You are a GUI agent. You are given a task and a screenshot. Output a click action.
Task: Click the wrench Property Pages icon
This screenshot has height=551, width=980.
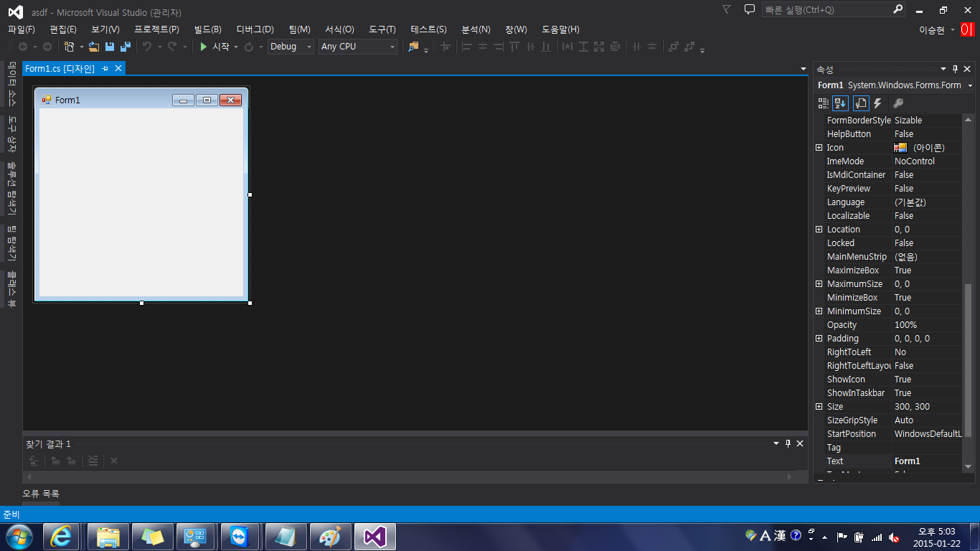pos(898,103)
